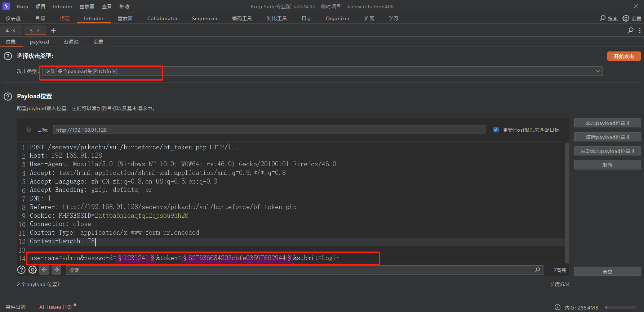Open the Intruder menu in the menu bar
This screenshot has width=644, height=312.
(x=63, y=6)
